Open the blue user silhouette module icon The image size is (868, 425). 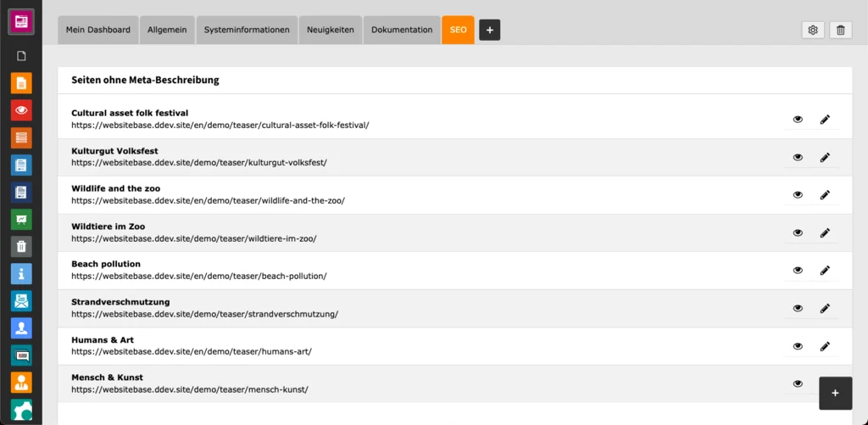pyautogui.click(x=21, y=328)
